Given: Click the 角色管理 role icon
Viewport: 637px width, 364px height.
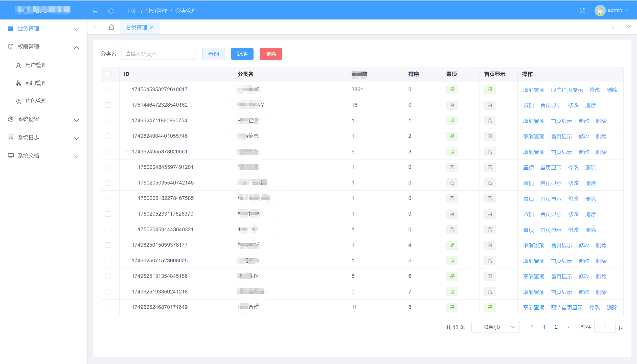Looking at the screenshot, I should 18,101.
